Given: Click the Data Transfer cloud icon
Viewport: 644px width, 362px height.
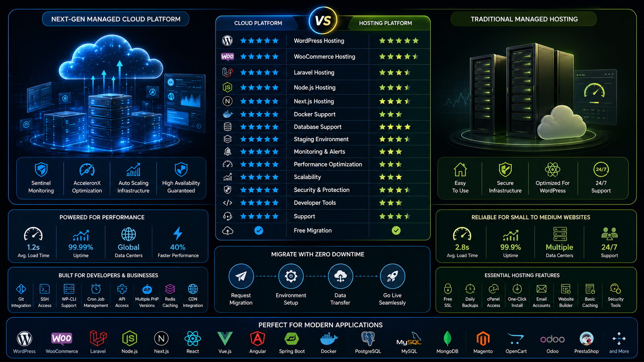Looking at the screenshot, I should pos(340,276).
